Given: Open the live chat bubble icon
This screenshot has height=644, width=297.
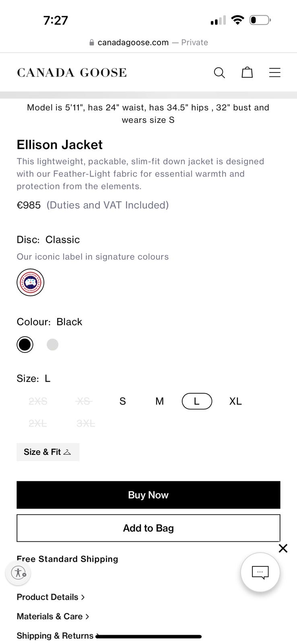Looking at the screenshot, I should click(x=260, y=572).
